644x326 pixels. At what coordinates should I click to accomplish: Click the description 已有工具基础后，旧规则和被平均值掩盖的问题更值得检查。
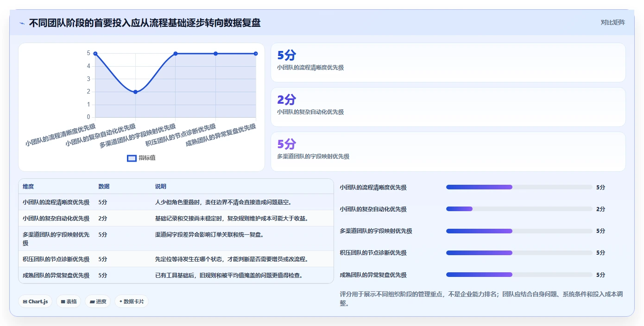[229, 276]
